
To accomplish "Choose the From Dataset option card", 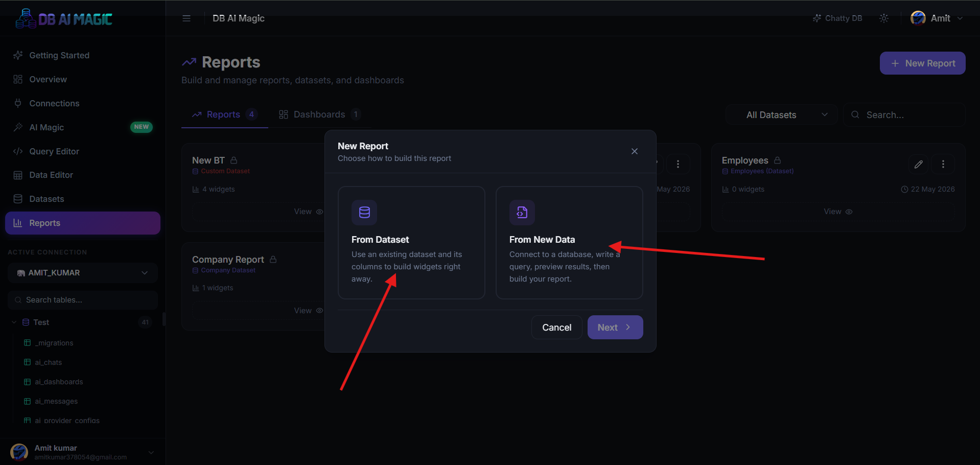I will tap(411, 243).
